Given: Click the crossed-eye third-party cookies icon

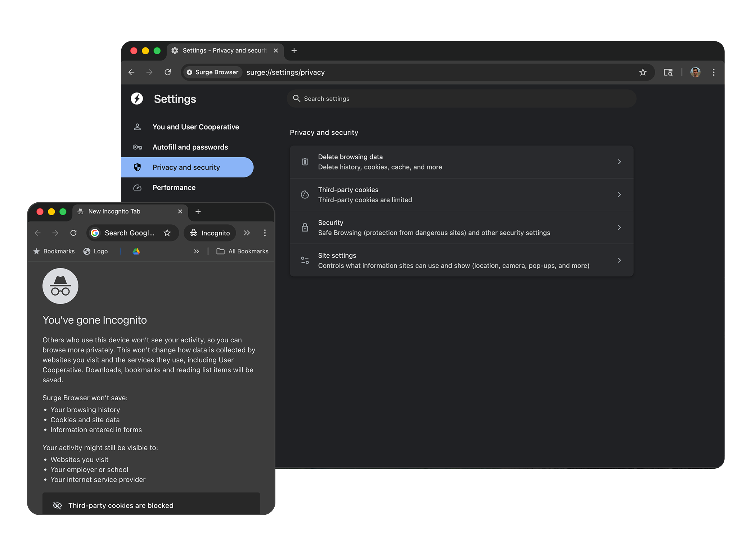Looking at the screenshot, I should (x=57, y=505).
